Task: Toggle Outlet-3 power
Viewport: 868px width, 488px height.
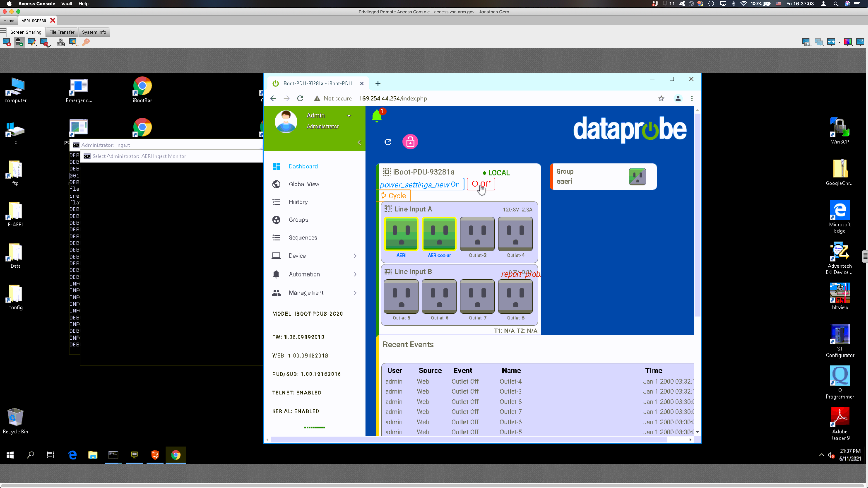Action: click(477, 234)
